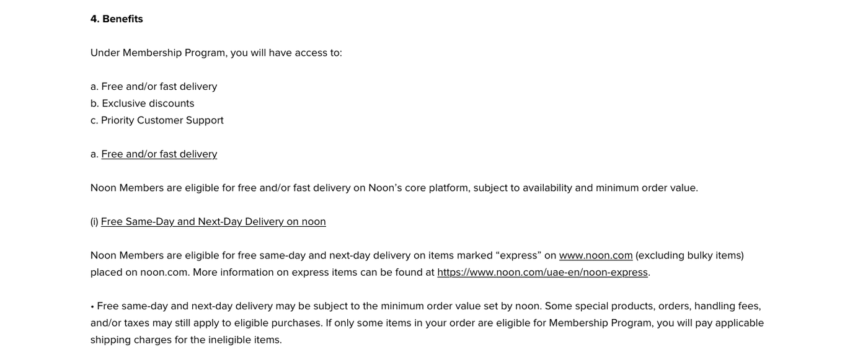Viewport: 868px width, 357px height.
Task: Click "More information on express items" text
Action: click(261, 272)
